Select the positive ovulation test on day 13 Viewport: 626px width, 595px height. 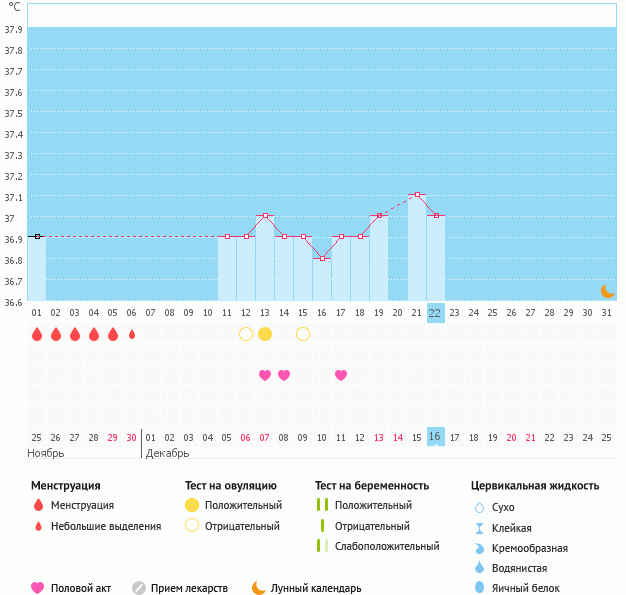pos(265,334)
